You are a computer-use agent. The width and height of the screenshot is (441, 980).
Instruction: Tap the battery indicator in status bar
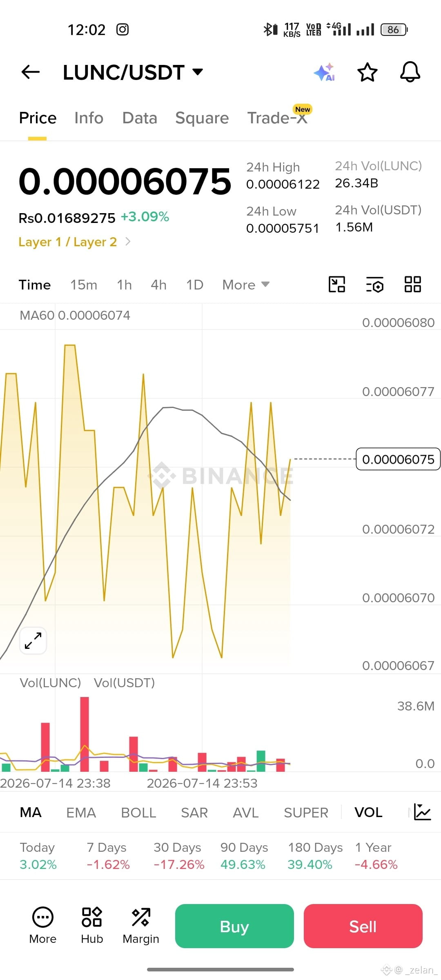pyautogui.click(x=394, y=29)
